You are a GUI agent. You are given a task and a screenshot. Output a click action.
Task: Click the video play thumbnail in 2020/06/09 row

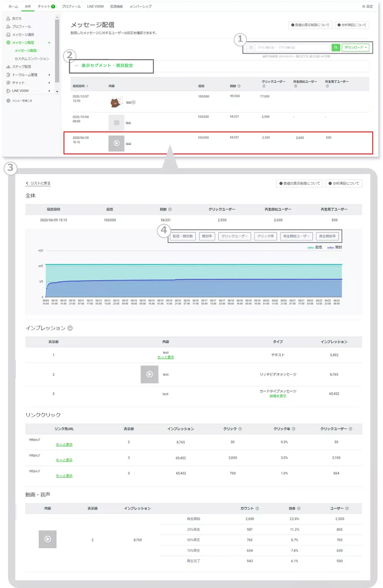pos(116,143)
